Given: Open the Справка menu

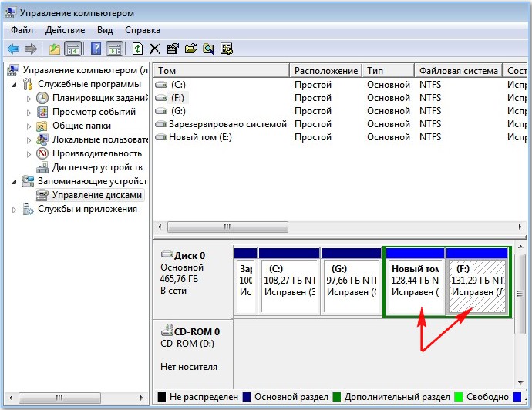Looking at the screenshot, I should pos(142,30).
